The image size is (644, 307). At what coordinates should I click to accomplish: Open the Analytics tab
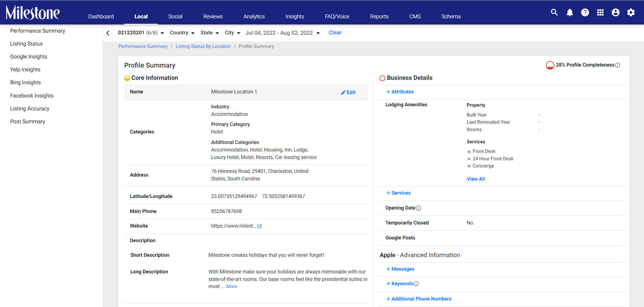254,16
